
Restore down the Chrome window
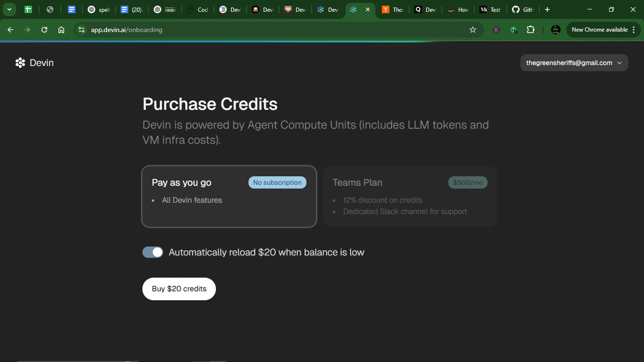(611, 9)
